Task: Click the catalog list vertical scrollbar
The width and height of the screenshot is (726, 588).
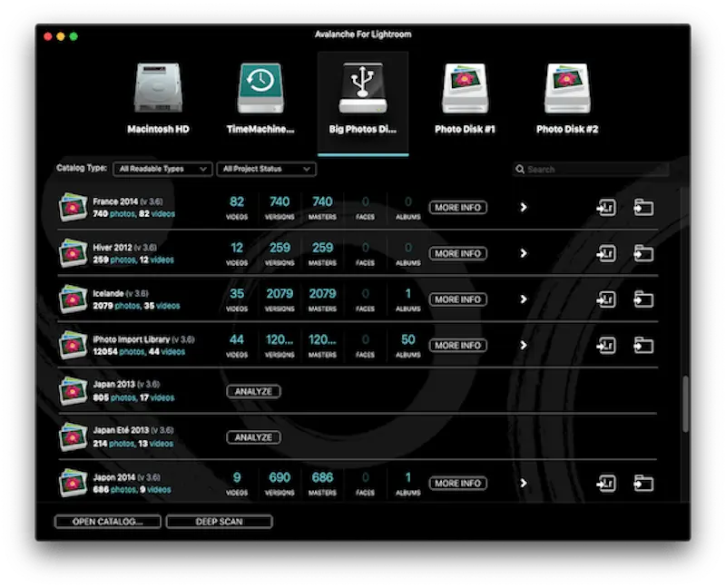Action: point(685,404)
